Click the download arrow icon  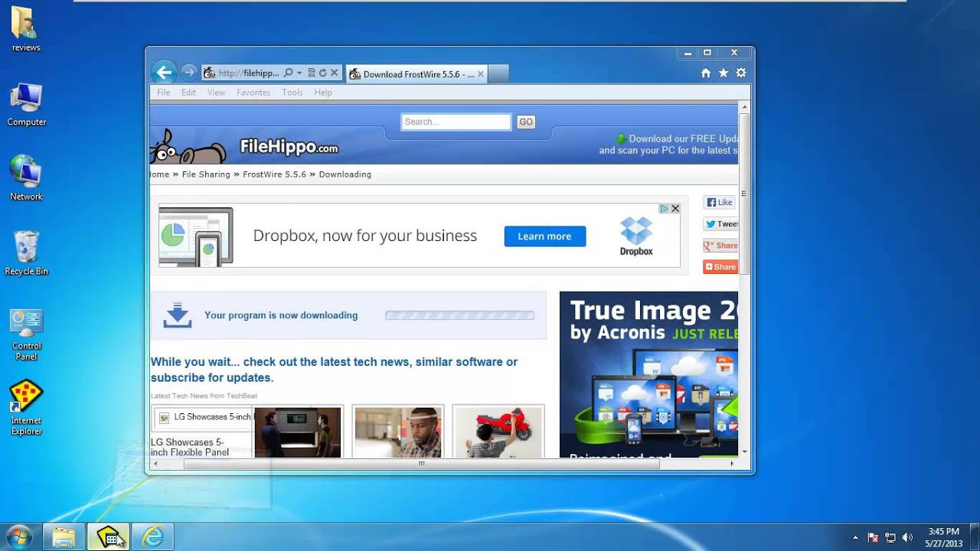pos(178,315)
